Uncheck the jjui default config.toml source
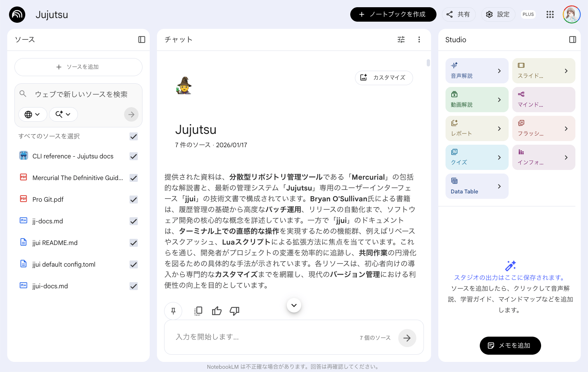588x372 pixels. tap(133, 264)
